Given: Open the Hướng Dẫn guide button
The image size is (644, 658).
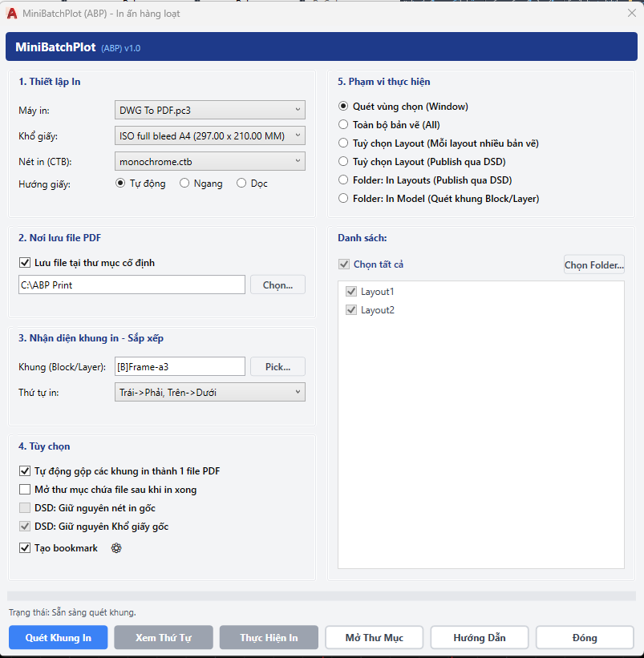Looking at the screenshot, I should [x=480, y=637].
